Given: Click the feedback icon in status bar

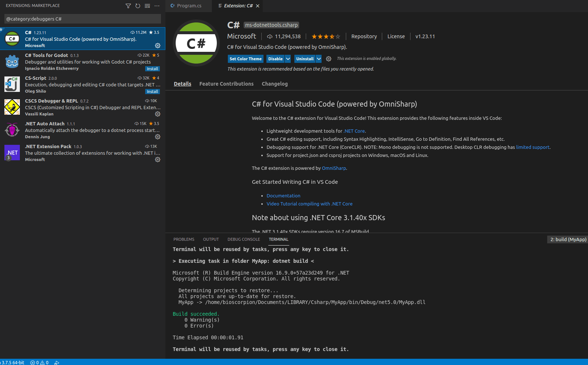Looking at the screenshot, I should click(57, 363).
